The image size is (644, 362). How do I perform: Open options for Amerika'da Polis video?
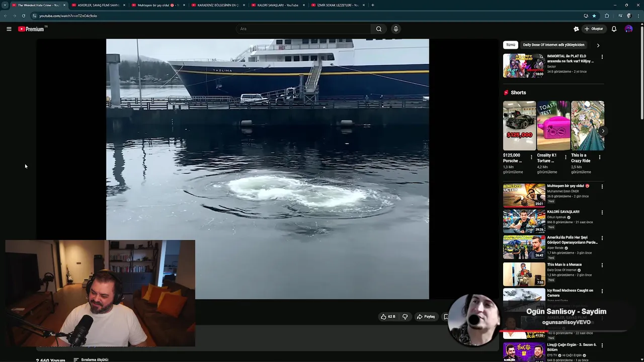point(602,238)
